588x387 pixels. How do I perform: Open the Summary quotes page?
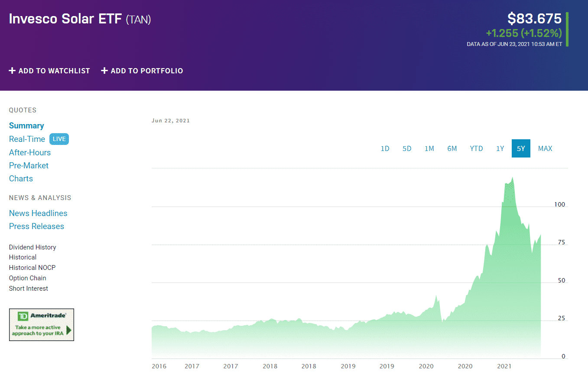point(26,126)
